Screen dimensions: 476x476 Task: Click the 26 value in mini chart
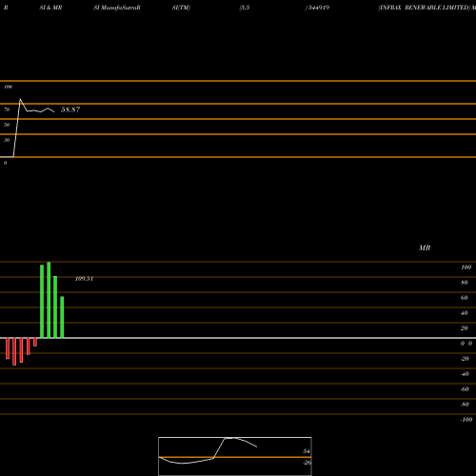pyautogui.click(x=307, y=463)
